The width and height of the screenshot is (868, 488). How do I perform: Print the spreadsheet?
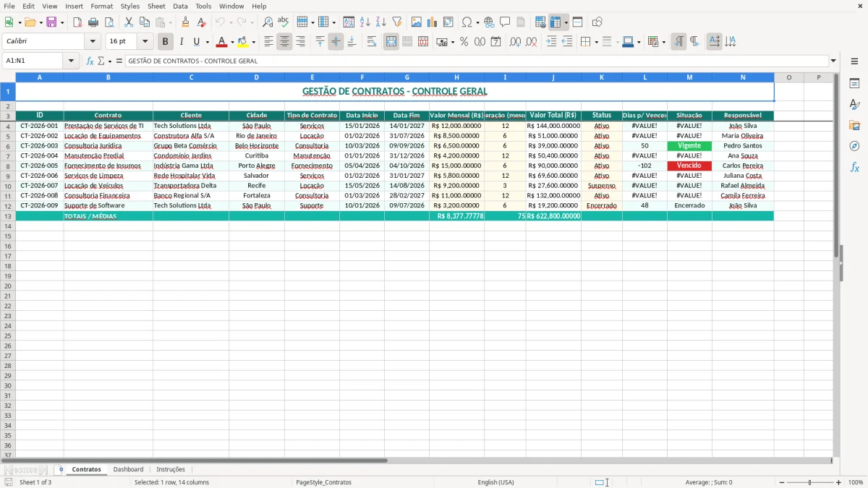click(x=93, y=22)
